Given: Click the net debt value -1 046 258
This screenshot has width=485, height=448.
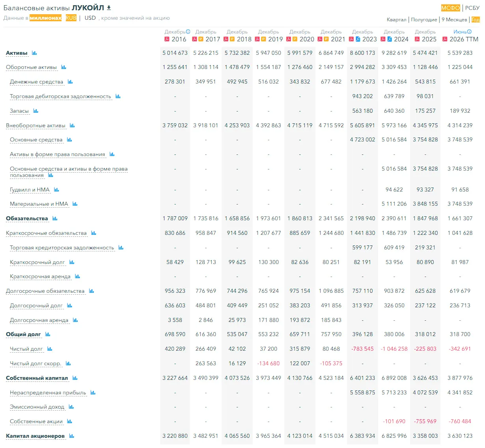Looking at the screenshot, I should click(x=394, y=349).
